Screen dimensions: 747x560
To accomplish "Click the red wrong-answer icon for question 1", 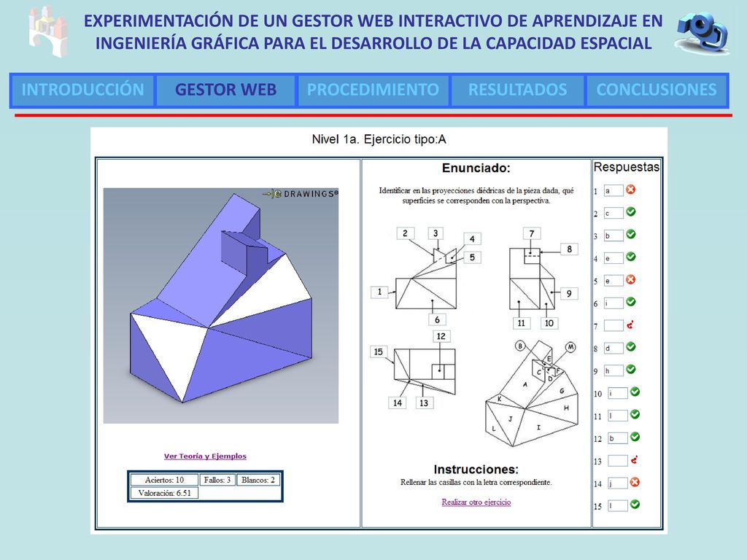I will (x=631, y=190).
